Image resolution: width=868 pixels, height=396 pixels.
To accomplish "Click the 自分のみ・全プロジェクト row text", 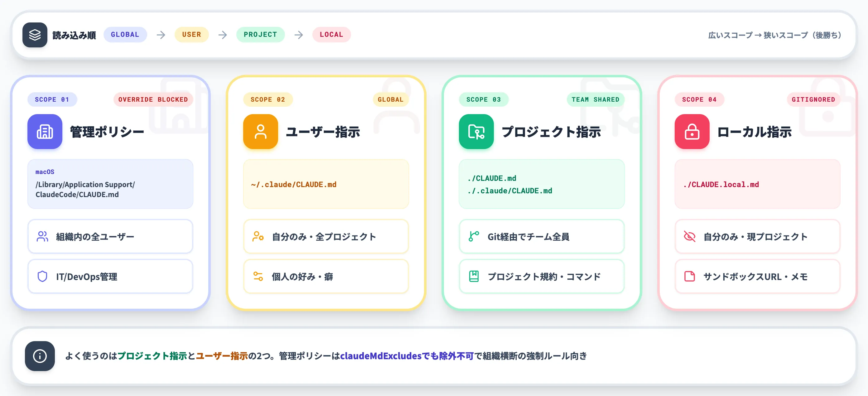I will pos(324,237).
